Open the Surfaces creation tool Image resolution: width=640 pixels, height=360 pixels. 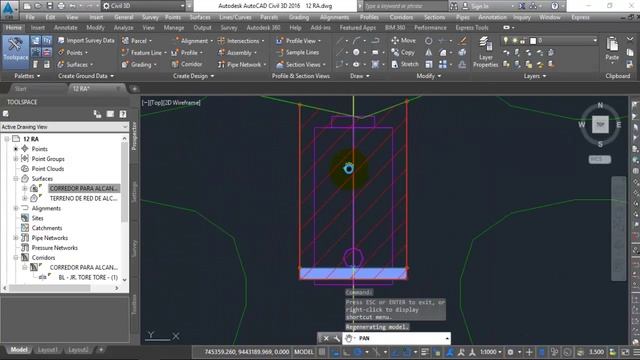[x=75, y=64]
